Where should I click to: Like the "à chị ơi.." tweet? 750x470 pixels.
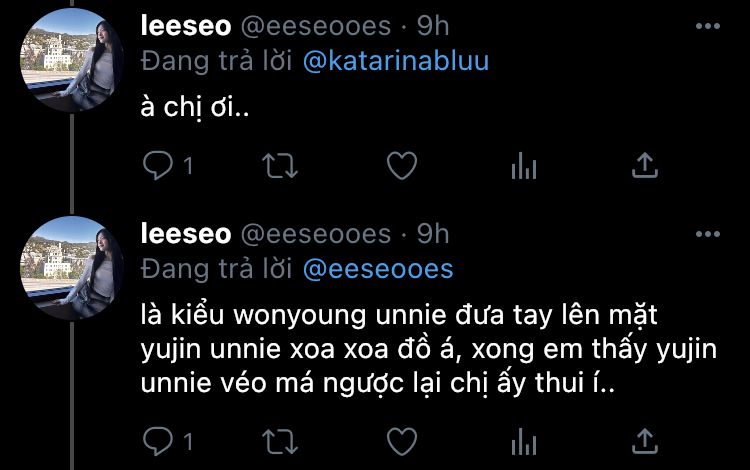pyautogui.click(x=402, y=165)
